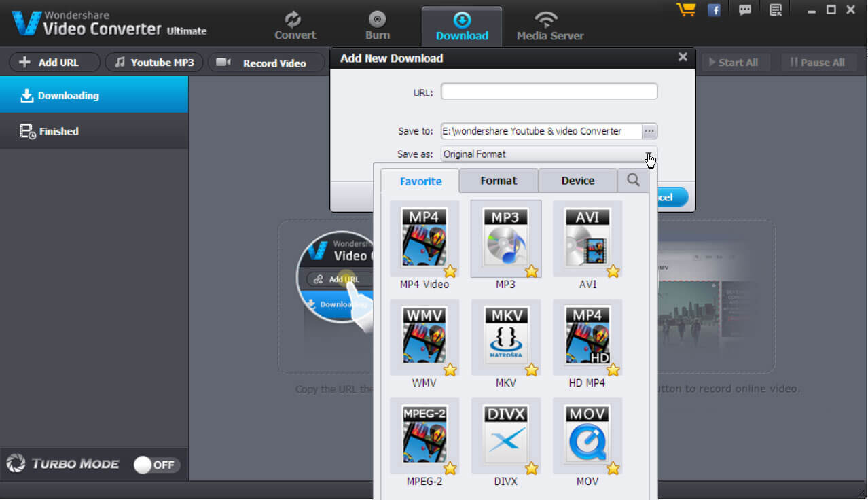The image size is (868, 500).
Task: Toggle the favorite star on HD MP4
Action: click(613, 370)
